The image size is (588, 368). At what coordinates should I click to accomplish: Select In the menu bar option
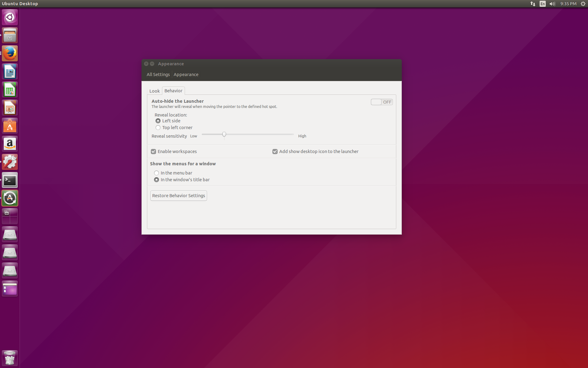(156, 173)
